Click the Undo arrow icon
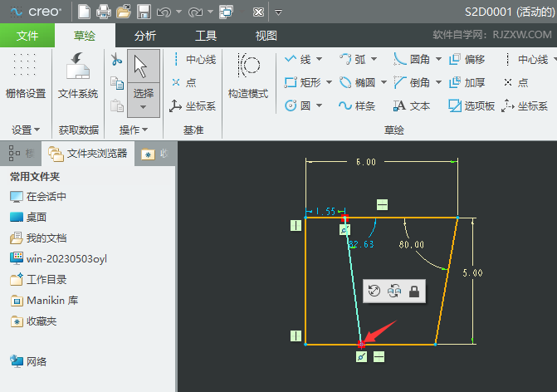 164,12
